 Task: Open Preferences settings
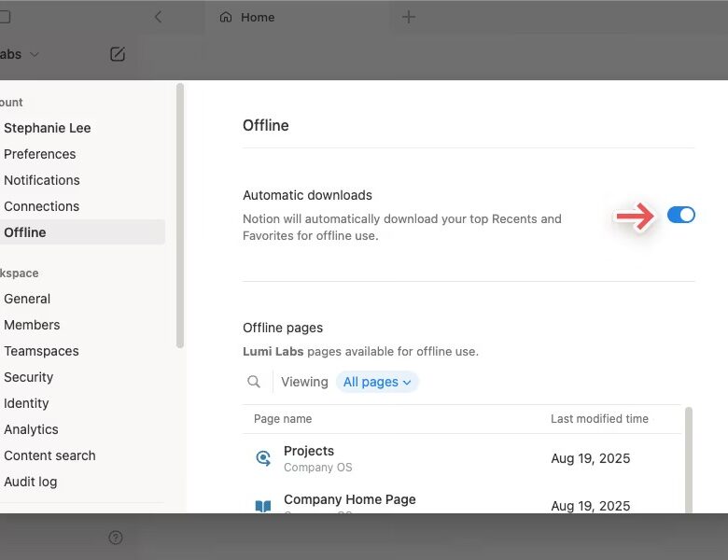tap(40, 154)
